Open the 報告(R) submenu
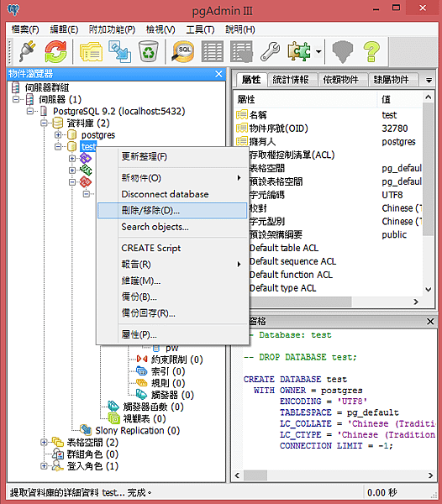 coord(172,265)
